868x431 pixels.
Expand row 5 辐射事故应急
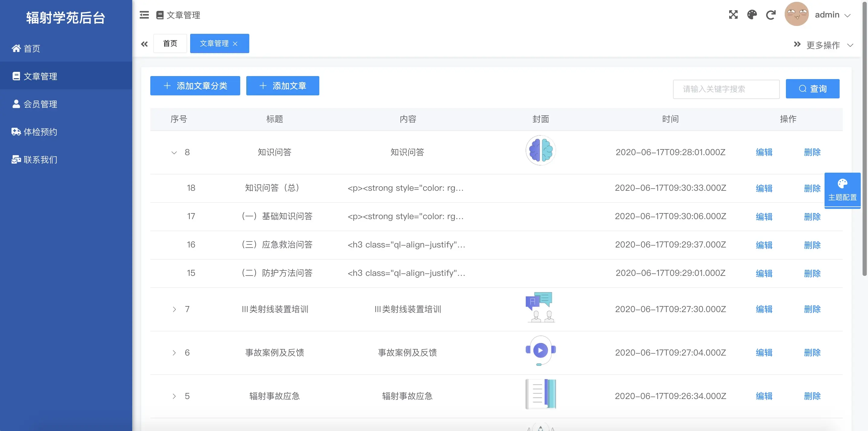click(174, 396)
